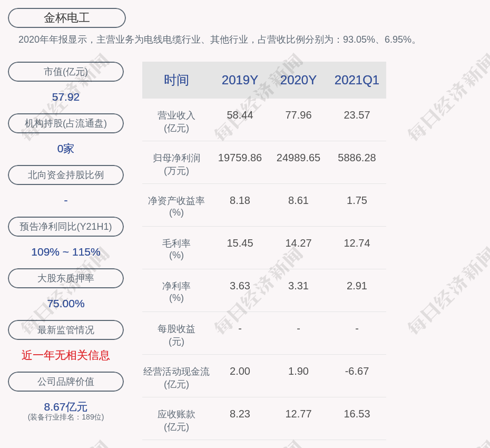Click the 机构持股(占流通盘) label
Viewport: 490px width, 448px height.
[x=66, y=123]
